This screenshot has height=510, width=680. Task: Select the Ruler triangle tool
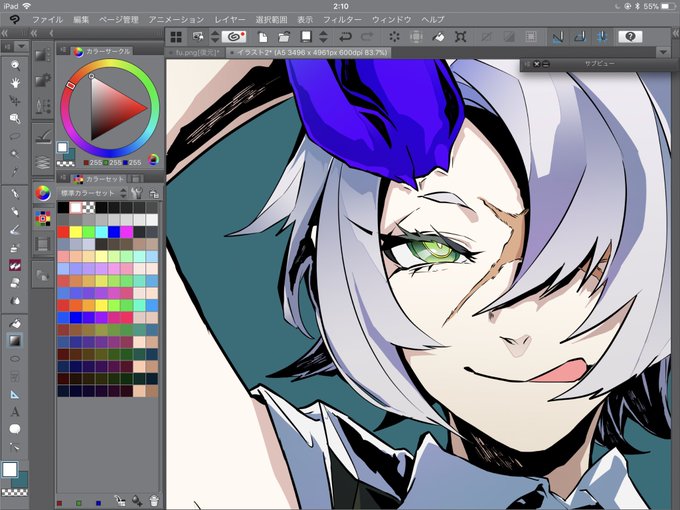[x=15, y=394]
